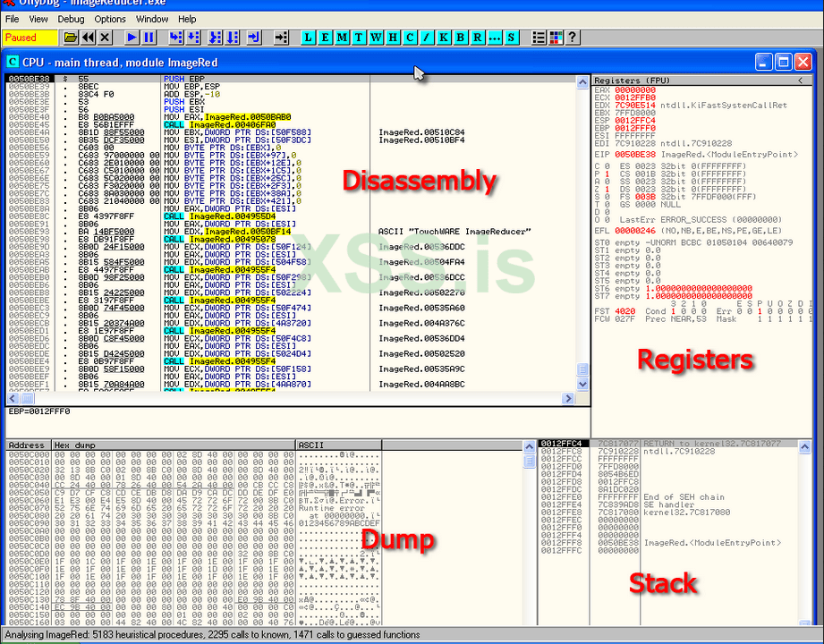This screenshot has height=644, width=824.
Task: Restart program with the rewind icon
Action: pos(88,38)
